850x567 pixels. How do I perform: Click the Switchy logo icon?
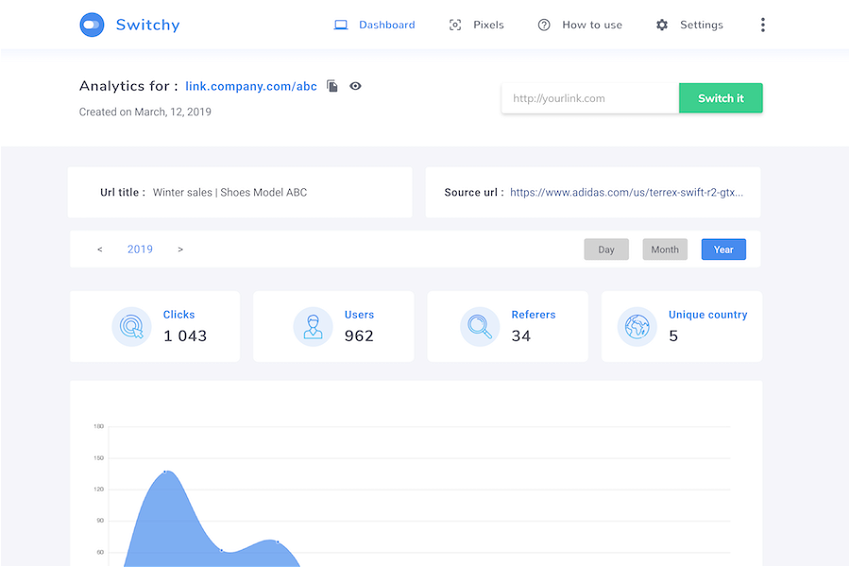tap(92, 25)
